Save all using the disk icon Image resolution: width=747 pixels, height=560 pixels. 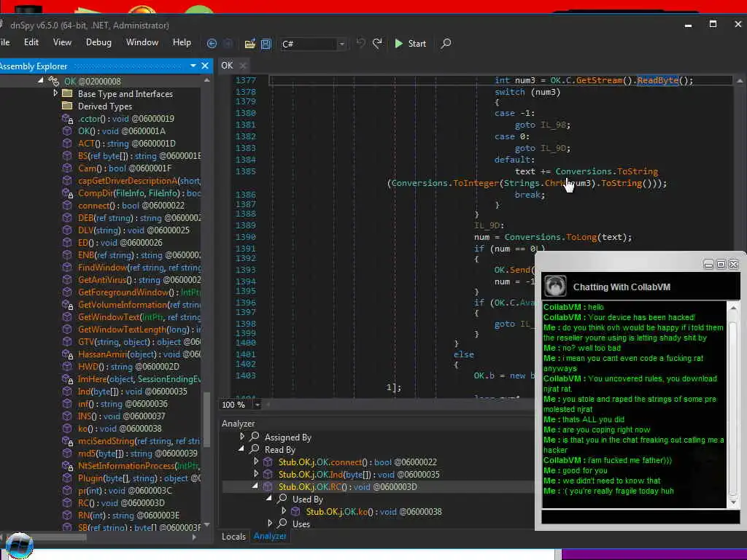click(266, 44)
